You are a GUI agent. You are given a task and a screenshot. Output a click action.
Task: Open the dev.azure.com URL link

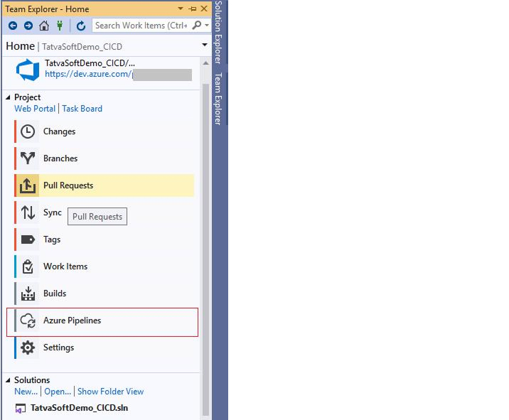click(x=88, y=74)
